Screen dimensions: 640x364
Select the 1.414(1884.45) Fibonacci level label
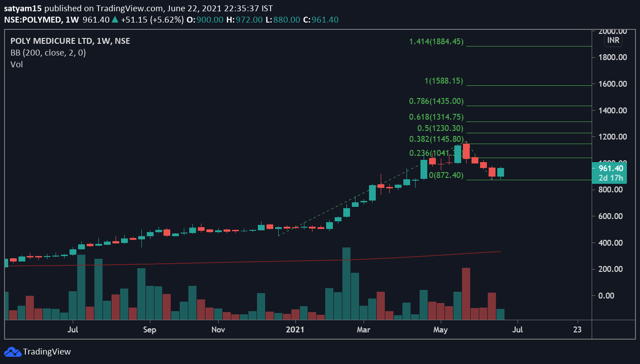436,42
